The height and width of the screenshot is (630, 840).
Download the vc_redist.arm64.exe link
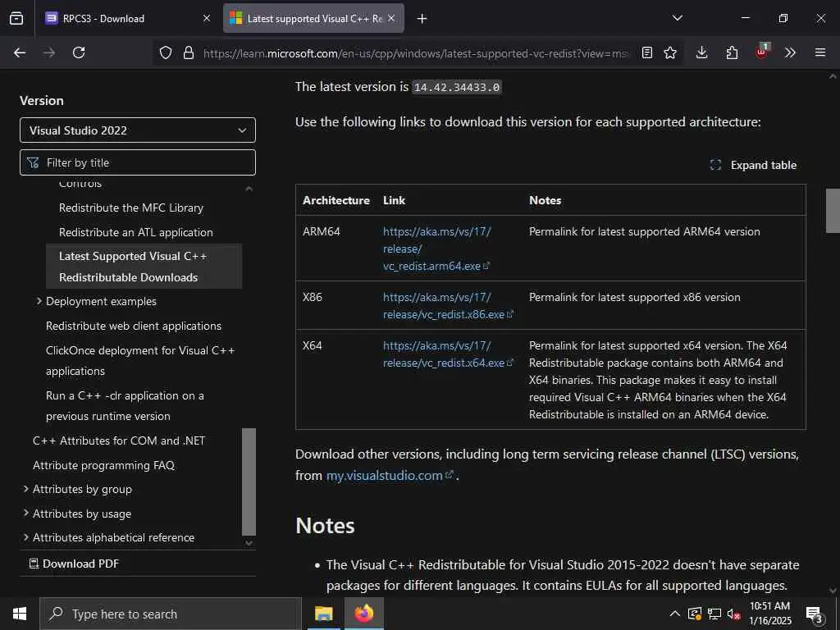tap(436, 249)
